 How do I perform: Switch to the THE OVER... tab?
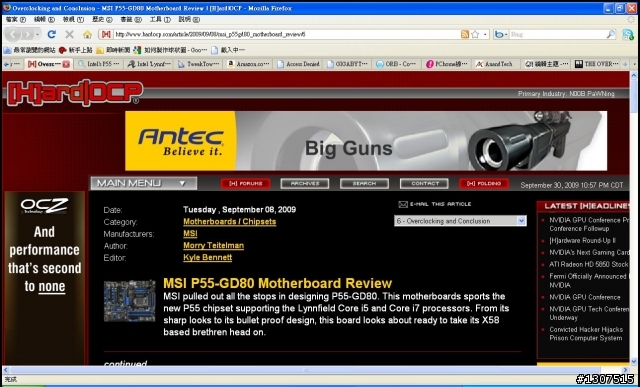point(596,64)
